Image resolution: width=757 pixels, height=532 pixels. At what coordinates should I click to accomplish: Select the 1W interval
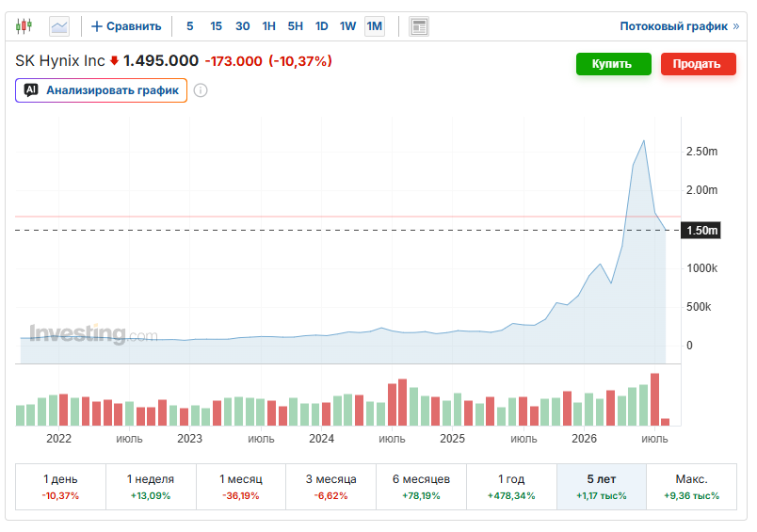click(x=347, y=26)
